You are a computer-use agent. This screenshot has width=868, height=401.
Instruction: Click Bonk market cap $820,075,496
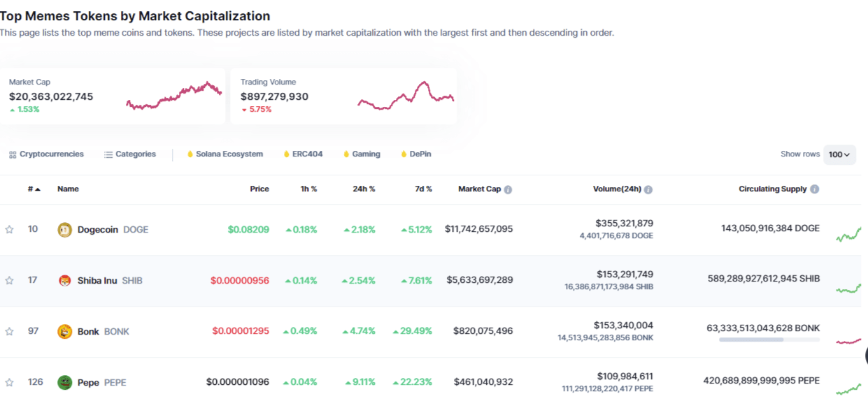tap(483, 331)
